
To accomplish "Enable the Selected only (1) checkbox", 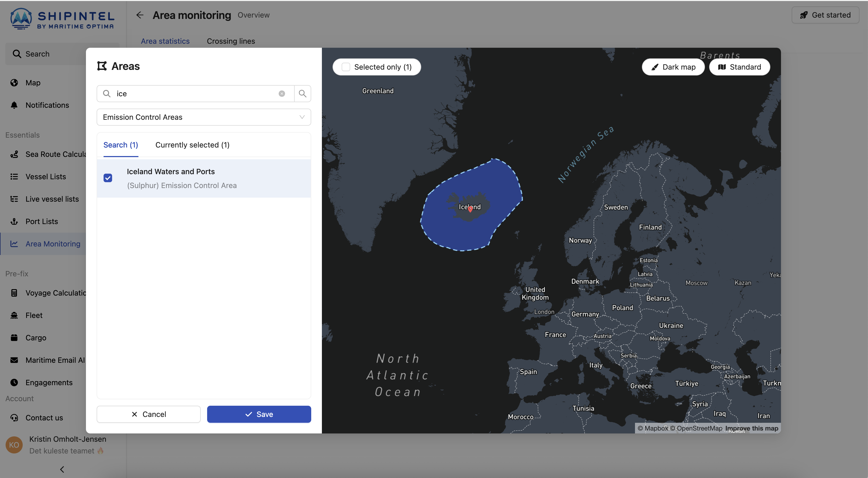I will point(346,67).
